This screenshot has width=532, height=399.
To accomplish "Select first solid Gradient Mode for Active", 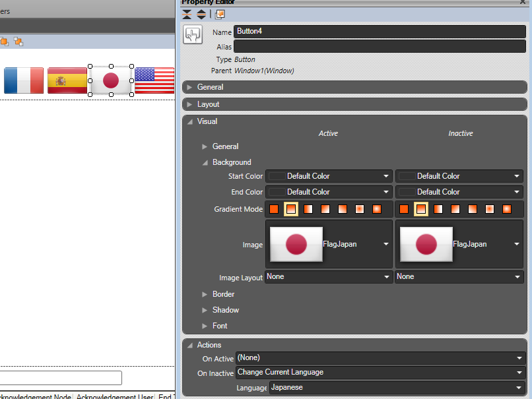I will tap(274, 209).
